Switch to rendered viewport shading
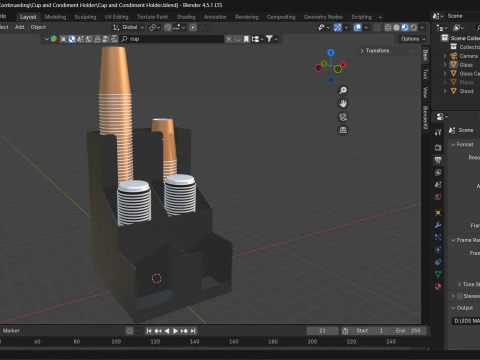Viewport: 480px width, 360px height. click(x=413, y=27)
